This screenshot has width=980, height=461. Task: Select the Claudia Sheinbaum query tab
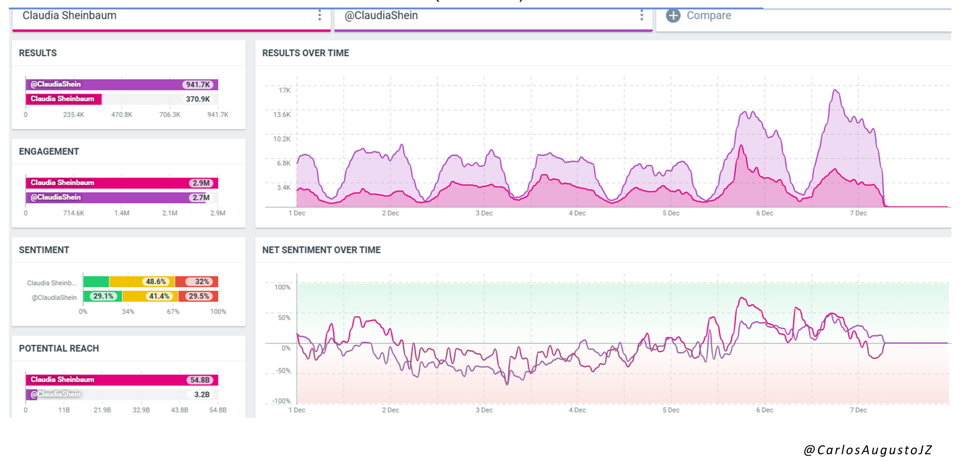pyautogui.click(x=70, y=16)
